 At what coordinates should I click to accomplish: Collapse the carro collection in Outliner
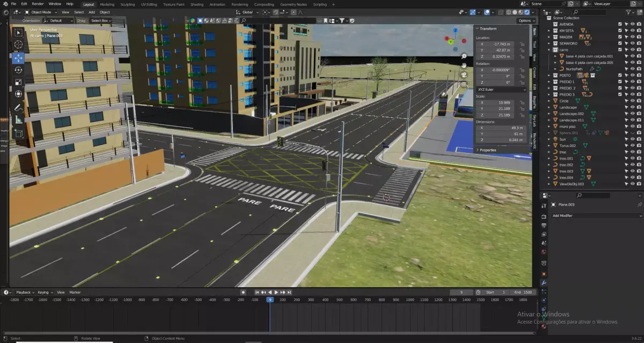tap(549, 50)
